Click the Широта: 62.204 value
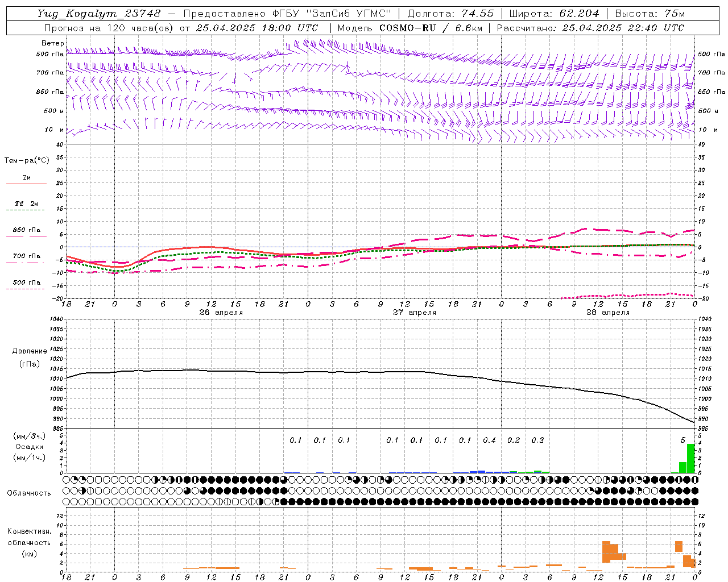Image resolution: width=728 pixels, height=582 pixels. pos(554,14)
